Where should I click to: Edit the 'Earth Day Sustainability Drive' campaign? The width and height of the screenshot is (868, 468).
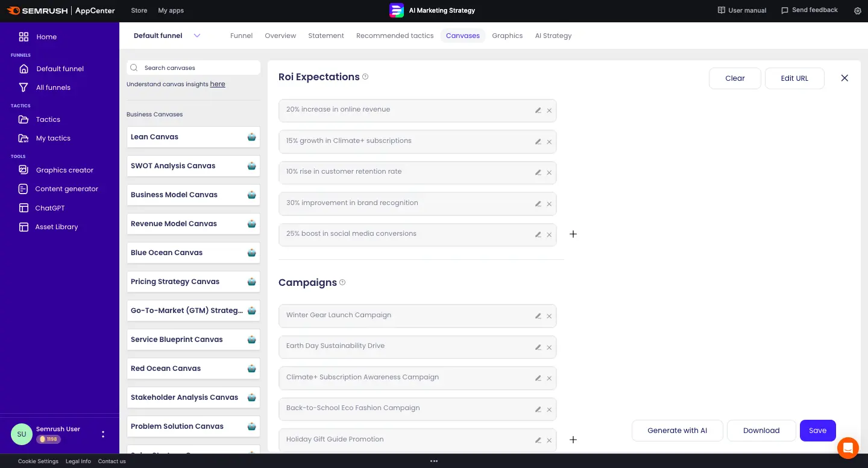[538, 347]
